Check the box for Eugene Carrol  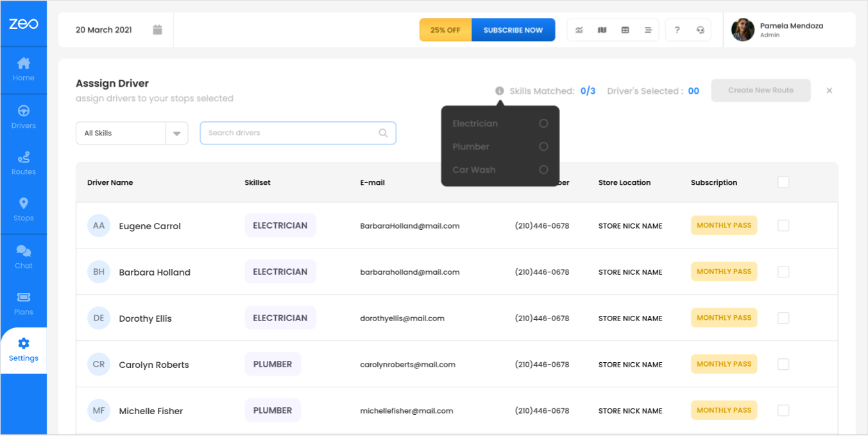[783, 225]
